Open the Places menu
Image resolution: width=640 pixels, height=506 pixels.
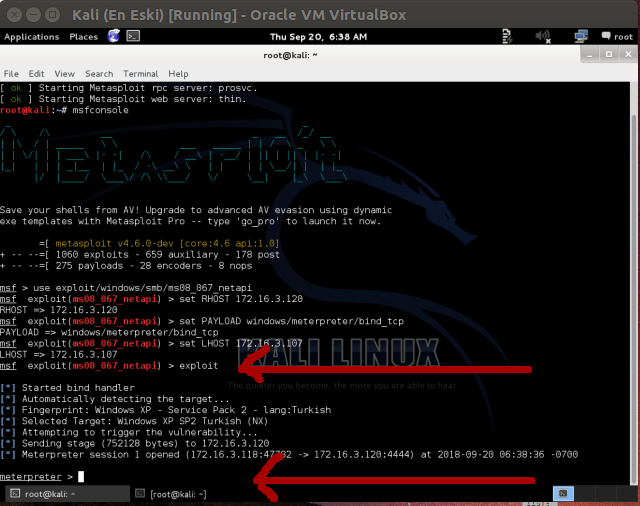pyautogui.click(x=84, y=37)
